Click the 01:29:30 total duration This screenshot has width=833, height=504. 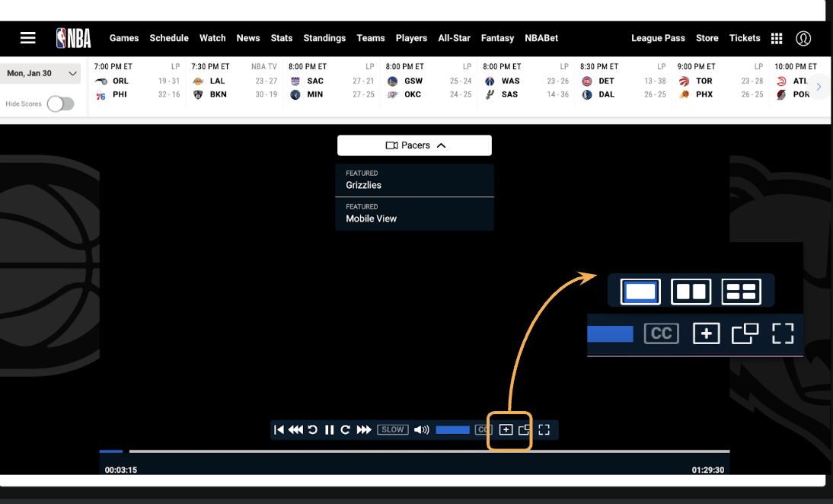[707, 470]
